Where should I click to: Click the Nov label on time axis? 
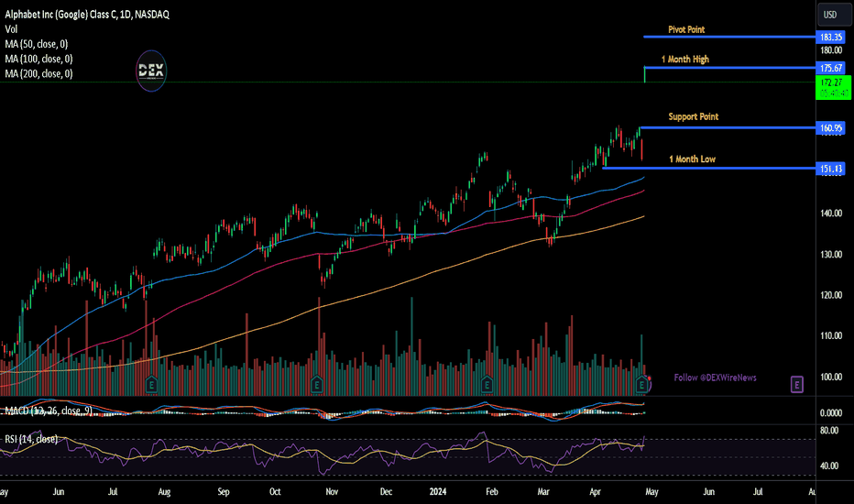tap(332, 491)
